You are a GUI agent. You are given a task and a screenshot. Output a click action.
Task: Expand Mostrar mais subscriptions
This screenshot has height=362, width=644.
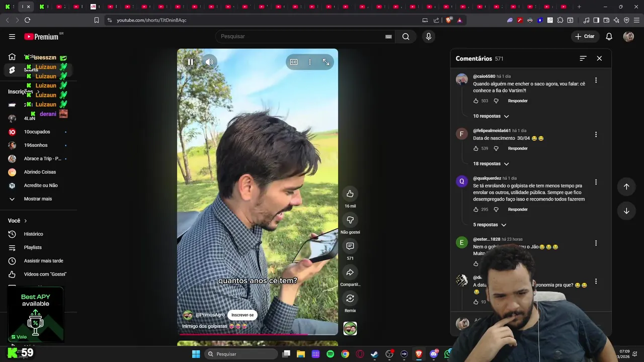38,199
